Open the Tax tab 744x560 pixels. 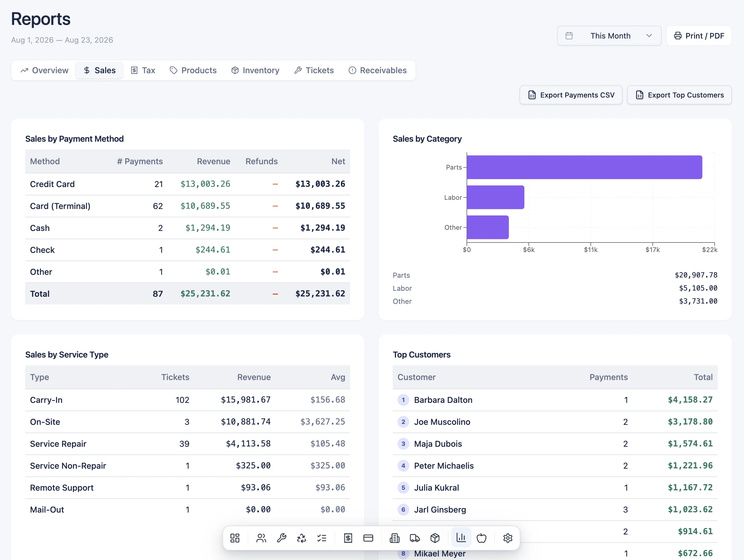[143, 70]
